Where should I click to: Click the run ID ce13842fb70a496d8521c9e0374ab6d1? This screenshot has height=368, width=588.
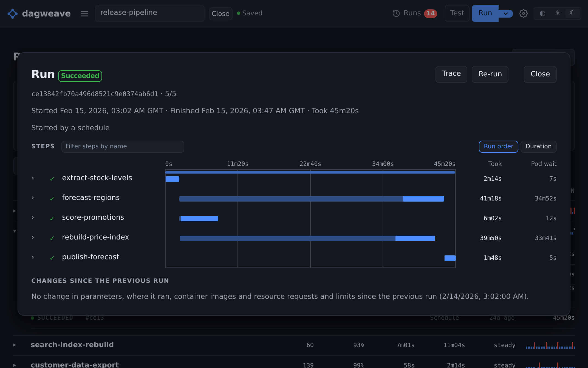tap(95, 94)
